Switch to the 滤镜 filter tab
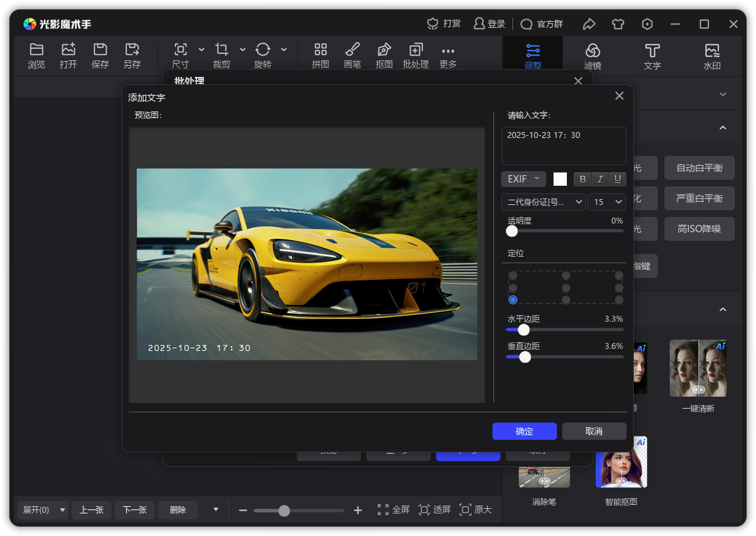The width and height of the screenshot is (756, 536). tap(593, 56)
